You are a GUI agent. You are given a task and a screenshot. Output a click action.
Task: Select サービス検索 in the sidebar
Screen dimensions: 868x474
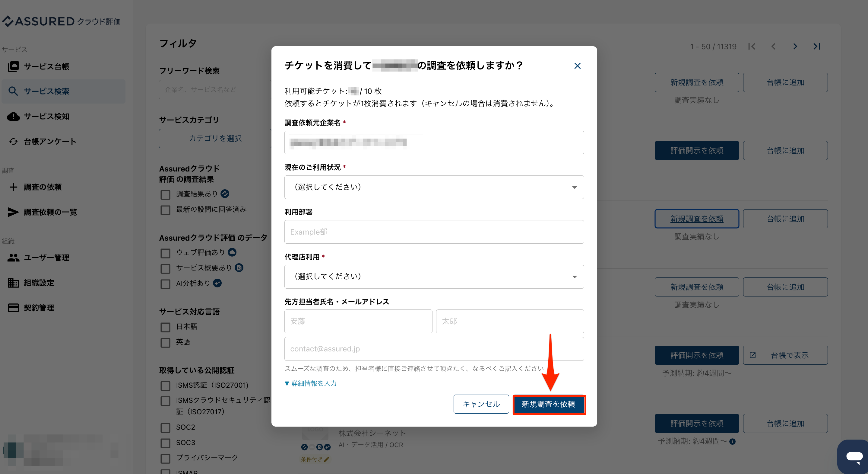(x=63, y=91)
